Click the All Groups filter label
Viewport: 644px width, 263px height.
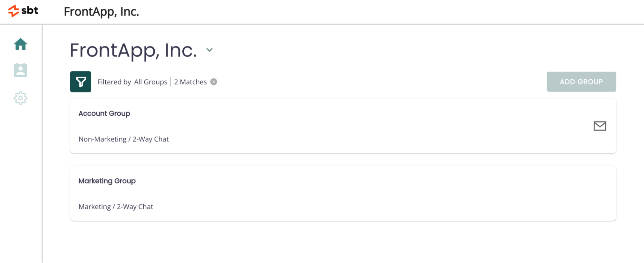point(150,82)
